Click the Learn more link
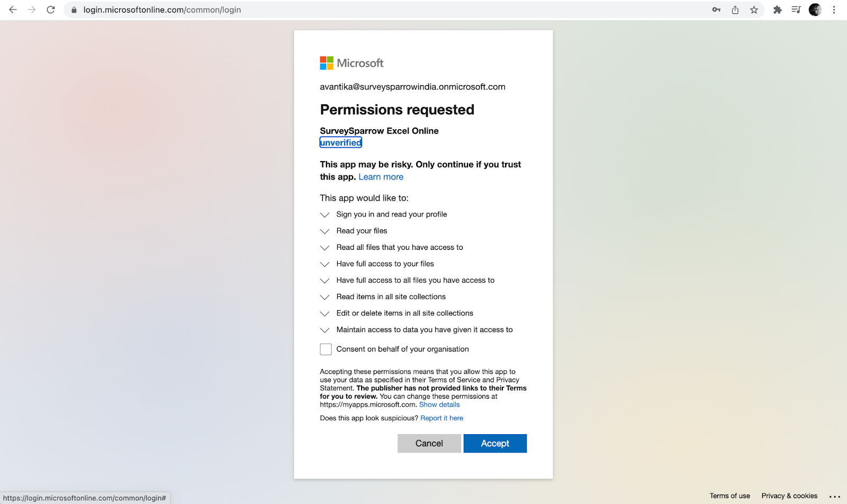Viewport: 847px width, 504px height. point(381,177)
